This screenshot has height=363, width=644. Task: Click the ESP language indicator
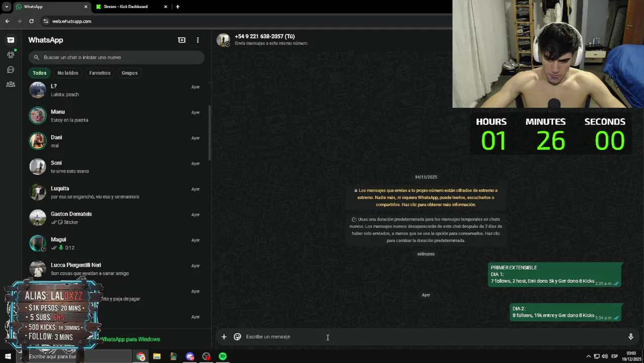click(615, 356)
